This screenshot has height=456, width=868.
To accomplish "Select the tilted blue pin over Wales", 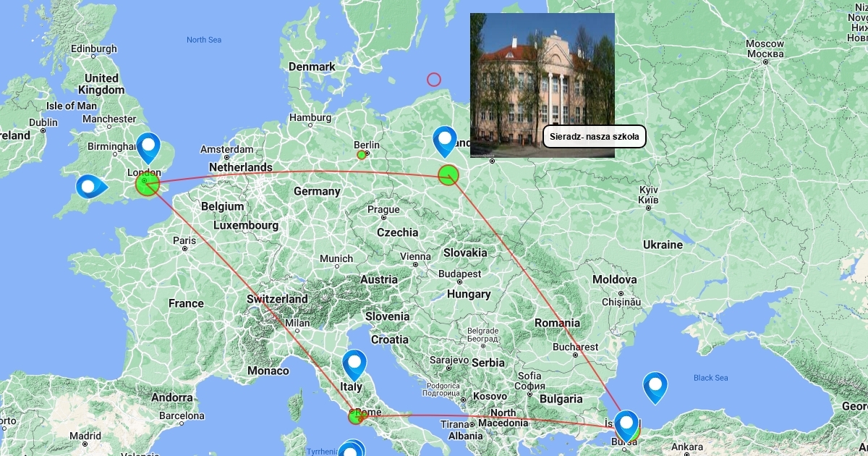I will click(x=90, y=187).
